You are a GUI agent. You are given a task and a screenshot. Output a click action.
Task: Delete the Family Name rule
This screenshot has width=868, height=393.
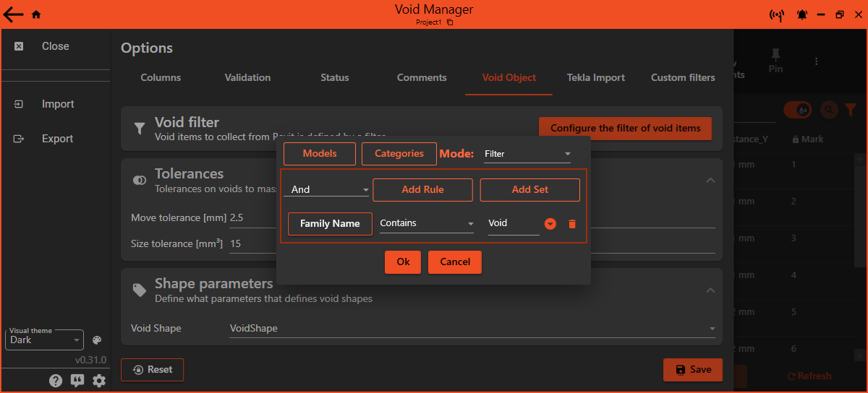[572, 224]
